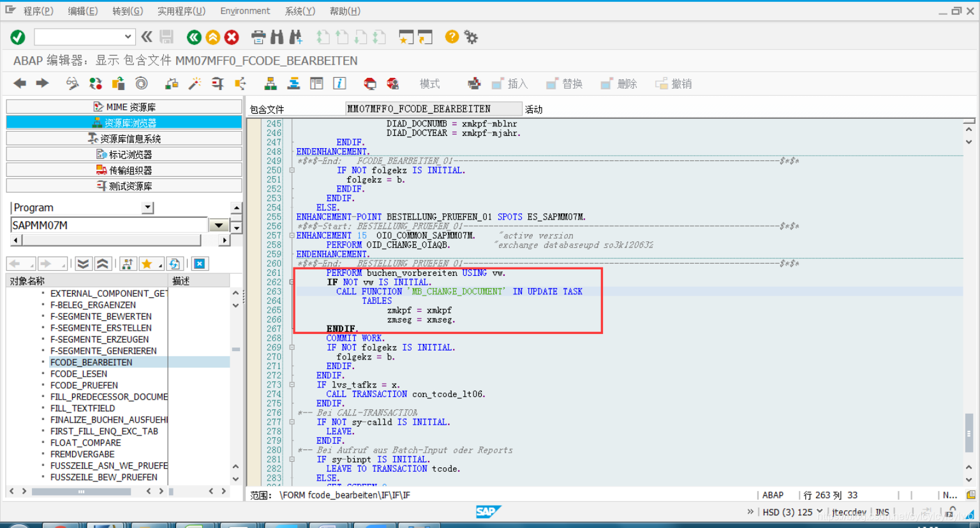Open the Program type dropdown
Screen dimensions: 980x528
coord(147,207)
